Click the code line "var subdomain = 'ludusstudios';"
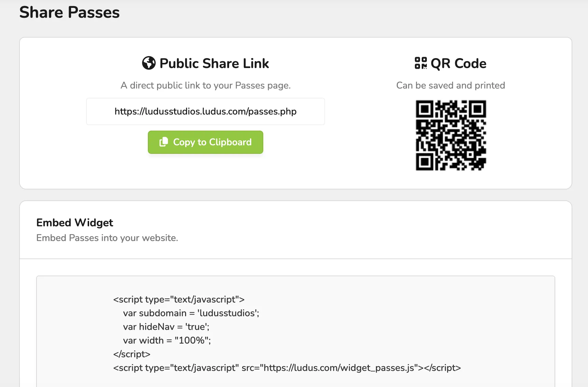 (191, 313)
